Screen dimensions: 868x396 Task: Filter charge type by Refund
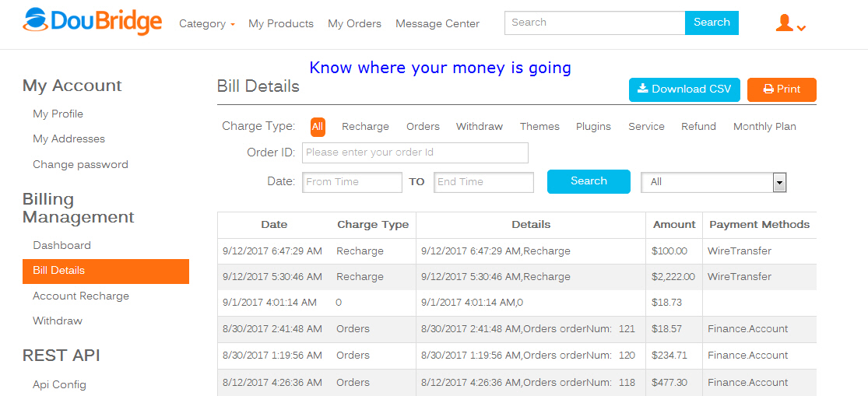[x=698, y=127]
